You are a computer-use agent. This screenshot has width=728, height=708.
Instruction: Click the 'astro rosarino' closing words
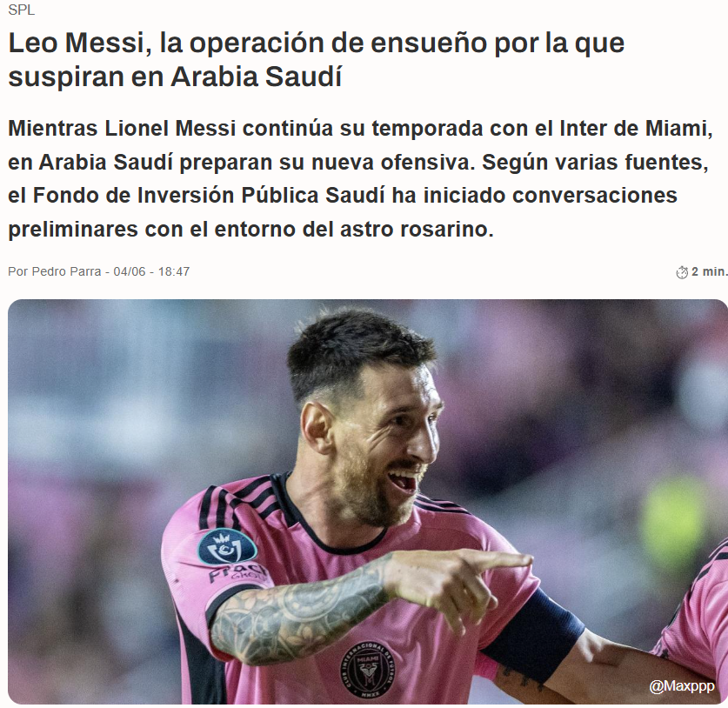417,230
